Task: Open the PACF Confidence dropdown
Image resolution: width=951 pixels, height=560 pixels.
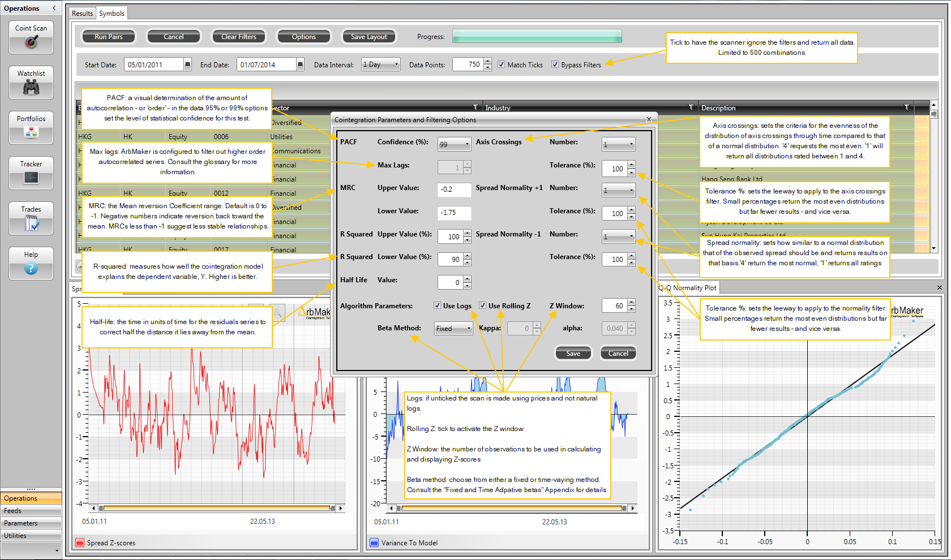Action: 454,144
